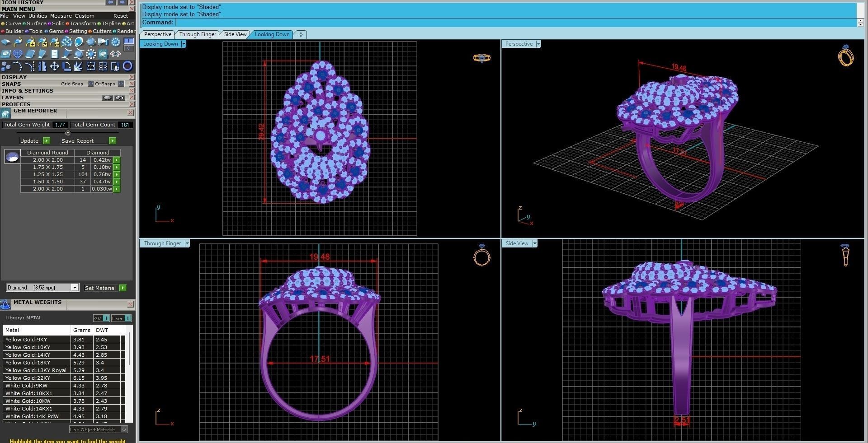Open the Looking Down viewport dropdown
868x443 pixels.
point(184,44)
